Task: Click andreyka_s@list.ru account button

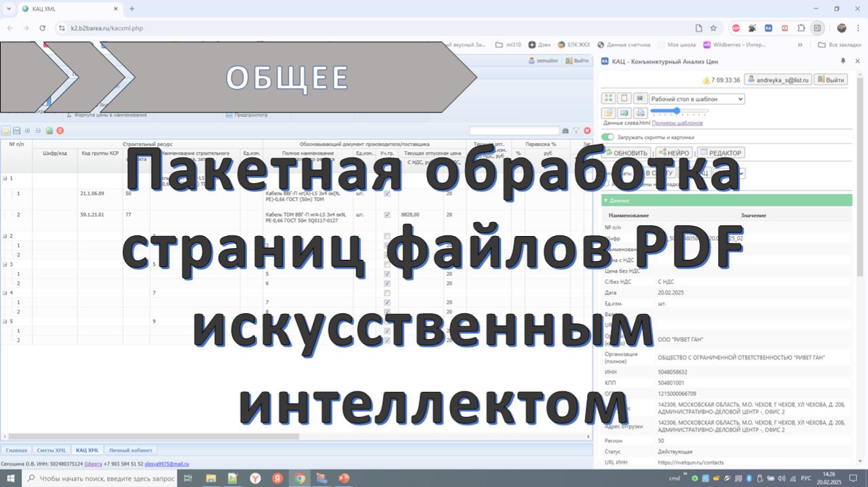Action: 778,79
